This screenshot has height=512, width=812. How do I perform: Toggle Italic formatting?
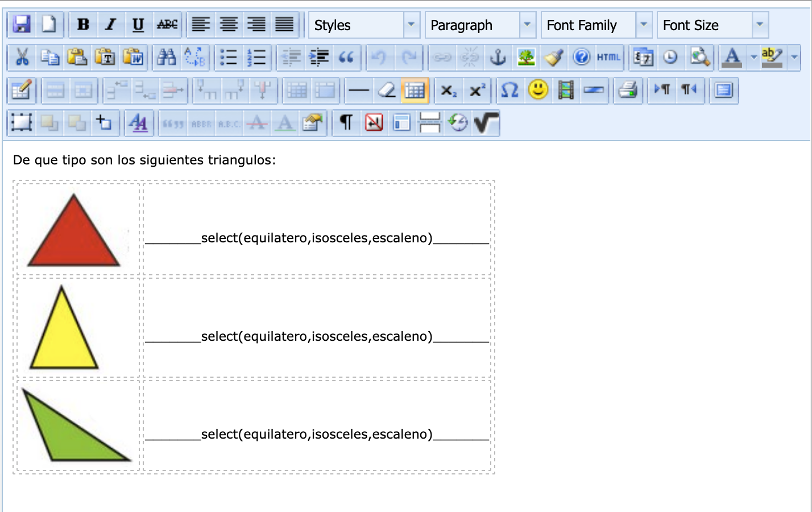point(111,24)
